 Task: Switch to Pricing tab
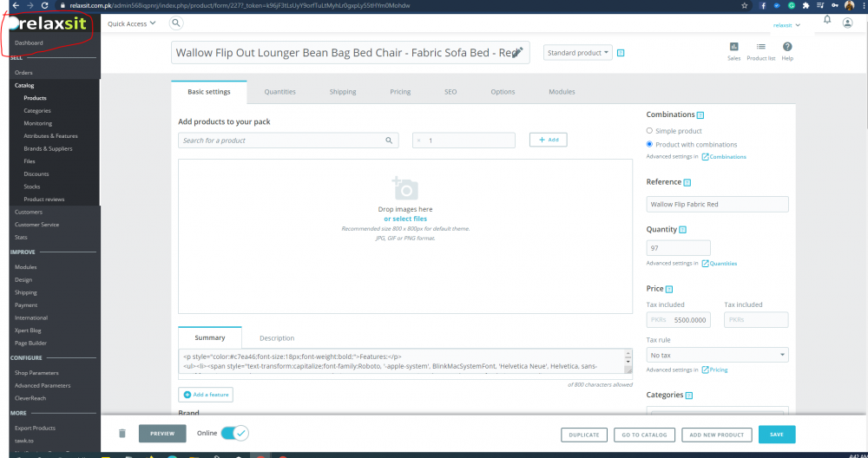[400, 92]
